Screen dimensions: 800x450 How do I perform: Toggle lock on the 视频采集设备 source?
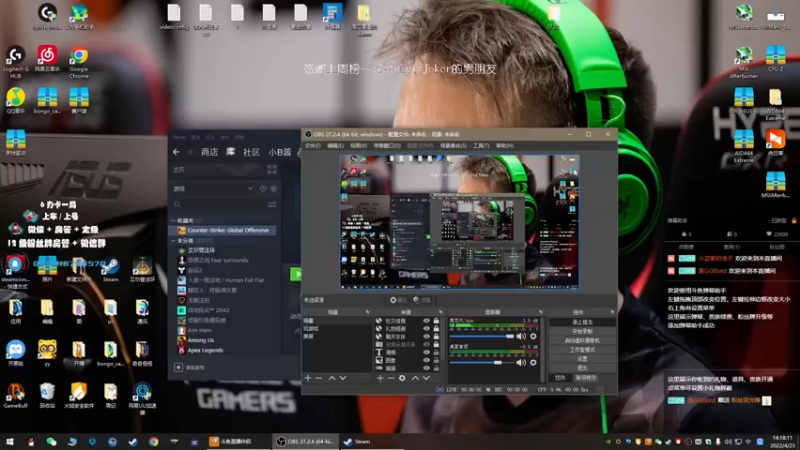tap(436, 344)
